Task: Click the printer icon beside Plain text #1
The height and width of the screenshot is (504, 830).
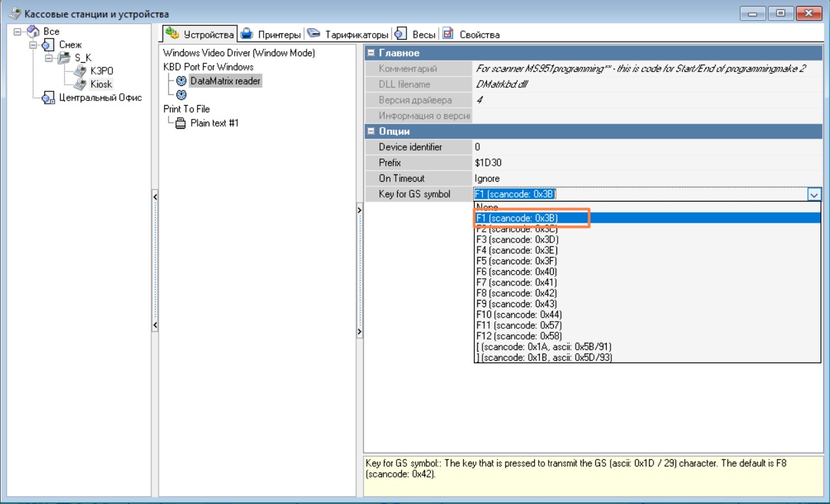Action: [x=181, y=123]
